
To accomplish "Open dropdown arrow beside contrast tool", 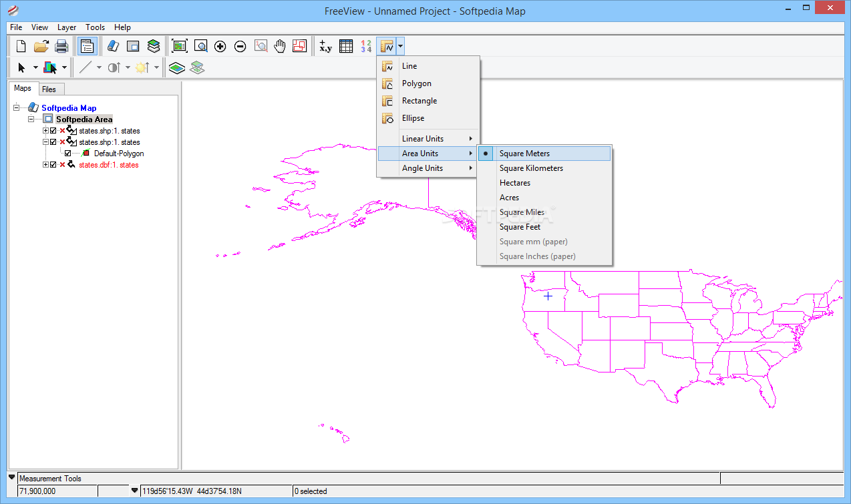I will (x=128, y=67).
